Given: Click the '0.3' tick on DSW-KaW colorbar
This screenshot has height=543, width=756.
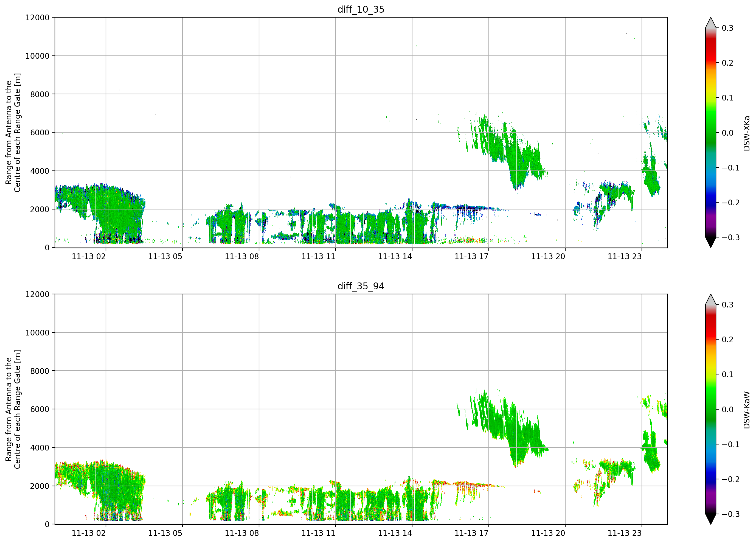Looking at the screenshot, I should [727, 305].
